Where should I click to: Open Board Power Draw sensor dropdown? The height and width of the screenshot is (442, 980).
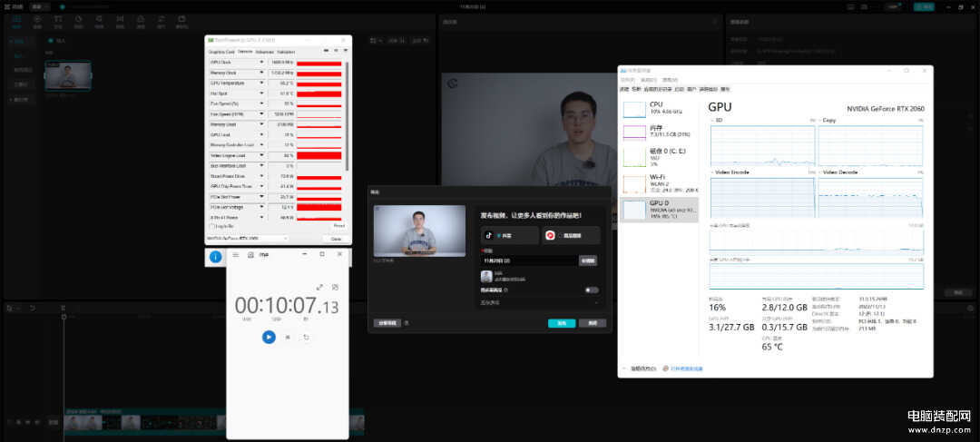pos(261,176)
